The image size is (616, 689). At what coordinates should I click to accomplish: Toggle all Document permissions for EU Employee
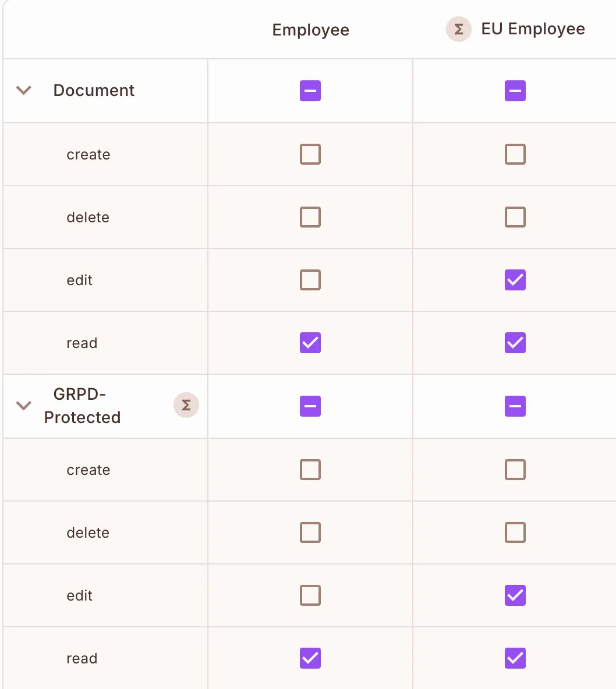(515, 91)
